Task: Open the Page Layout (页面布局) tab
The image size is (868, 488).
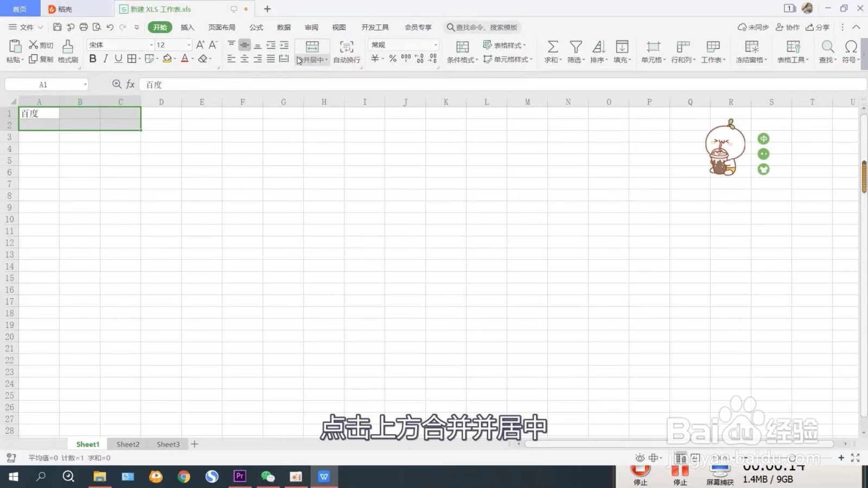Action: (222, 27)
